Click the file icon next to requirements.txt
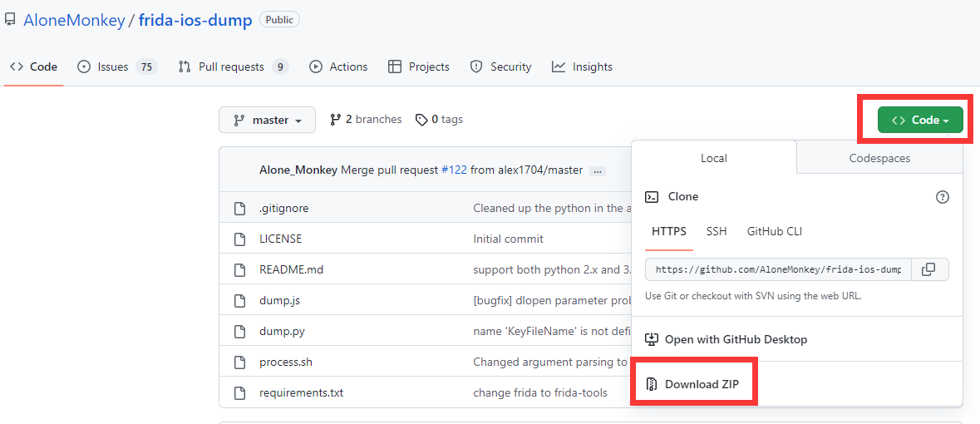The image size is (980, 424). [x=240, y=392]
